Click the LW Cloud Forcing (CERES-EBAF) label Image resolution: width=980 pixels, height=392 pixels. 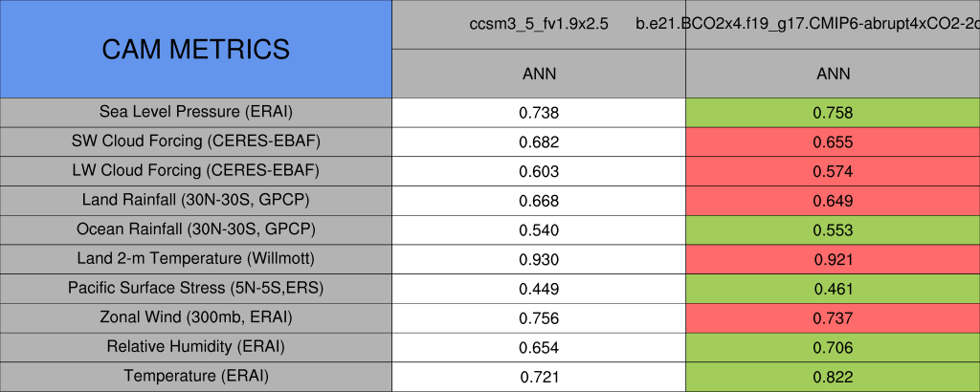pos(195,171)
